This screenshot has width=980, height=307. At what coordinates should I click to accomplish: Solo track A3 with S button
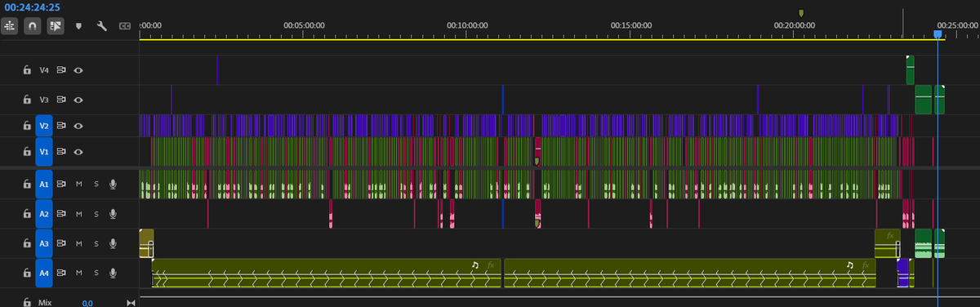tap(96, 243)
